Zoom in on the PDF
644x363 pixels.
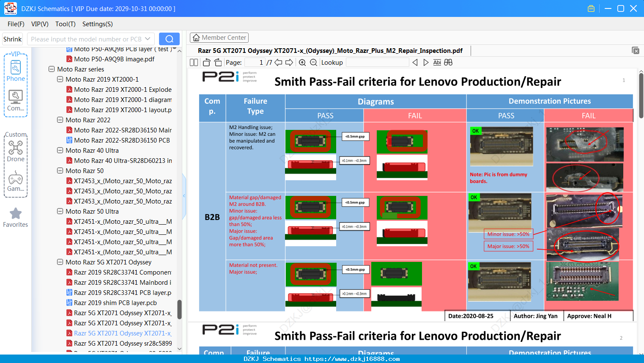(x=302, y=63)
